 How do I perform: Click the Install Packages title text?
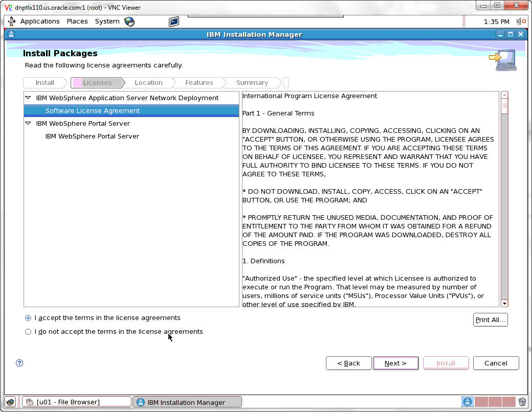pos(60,53)
